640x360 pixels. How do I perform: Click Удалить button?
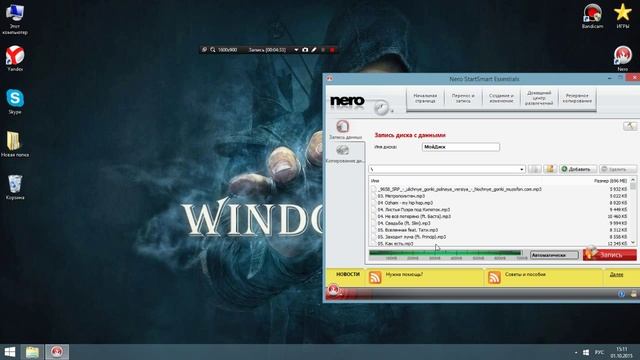618,169
